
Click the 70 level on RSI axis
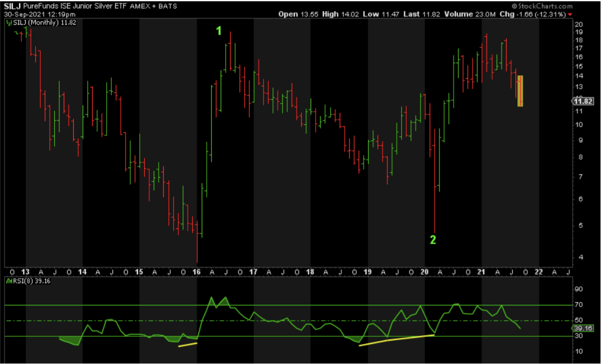tap(579, 305)
